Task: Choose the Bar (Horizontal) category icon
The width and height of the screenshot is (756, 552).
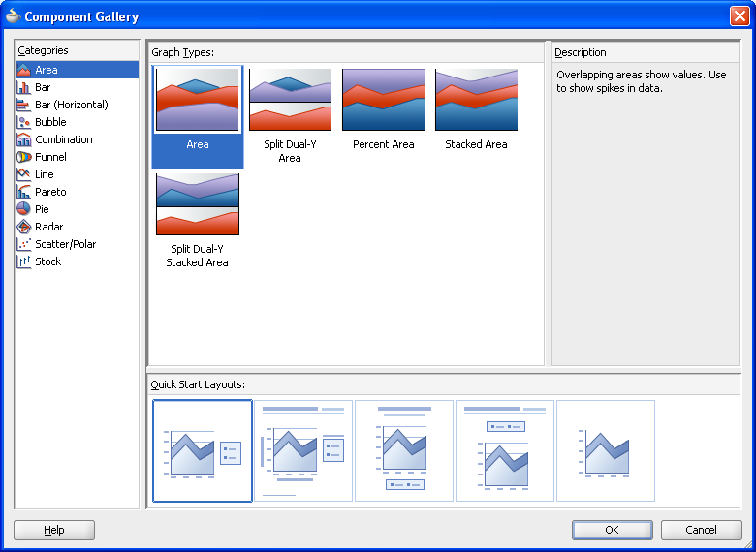Action: click(x=23, y=105)
